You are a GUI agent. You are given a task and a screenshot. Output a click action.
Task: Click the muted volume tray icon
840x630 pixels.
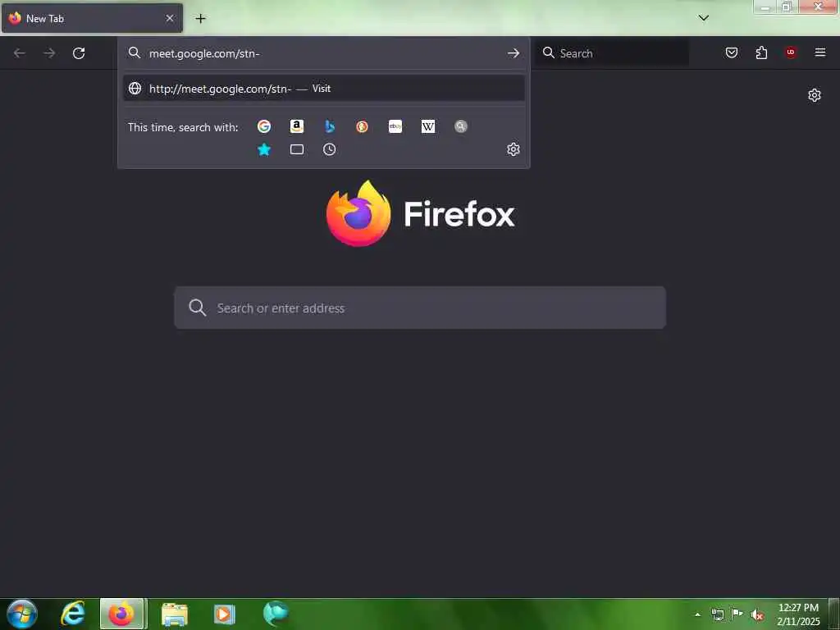click(757, 614)
